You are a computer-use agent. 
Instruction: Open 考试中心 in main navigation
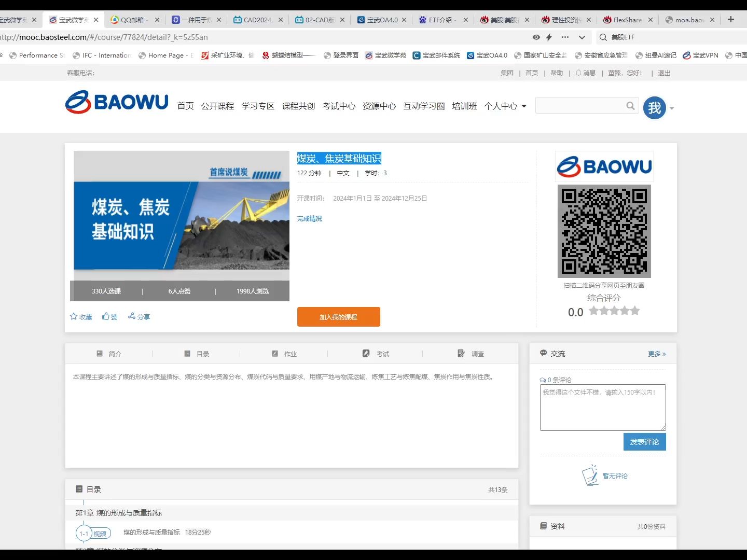pyautogui.click(x=339, y=106)
